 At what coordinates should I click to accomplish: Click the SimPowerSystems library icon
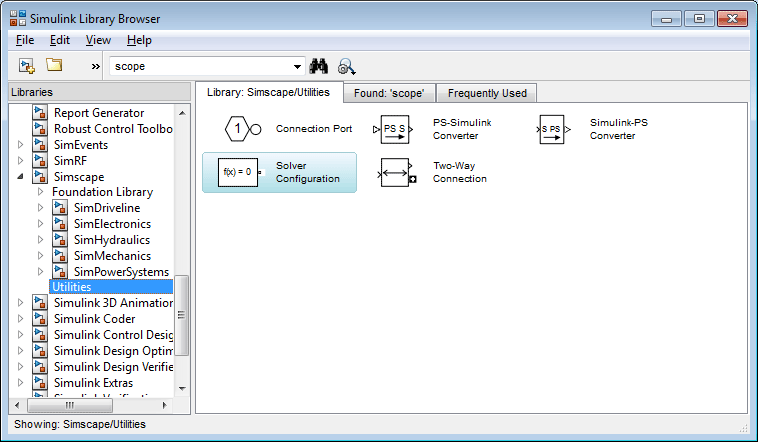tap(60, 271)
